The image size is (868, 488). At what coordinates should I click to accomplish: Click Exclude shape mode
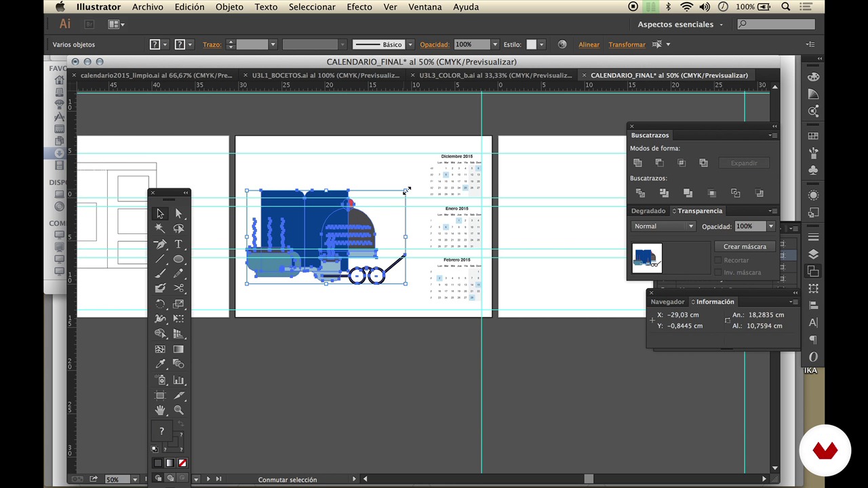pyautogui.click(x=703, y=163)
